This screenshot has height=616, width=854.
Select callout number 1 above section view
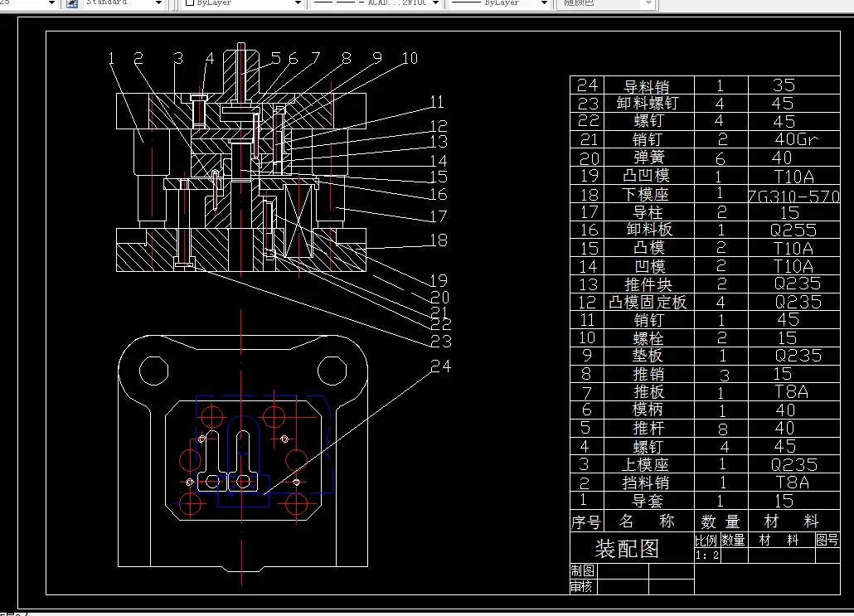click(x=111, y=58)
